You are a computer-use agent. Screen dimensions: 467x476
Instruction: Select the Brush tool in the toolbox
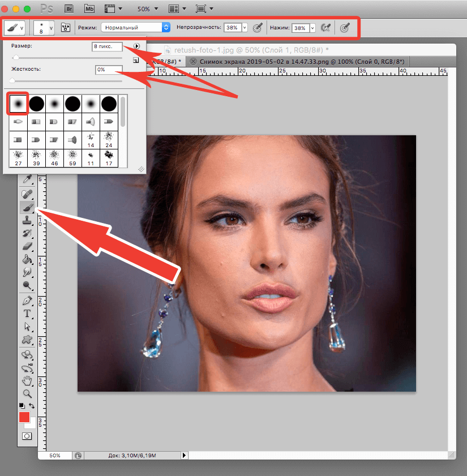pos(27,208)
